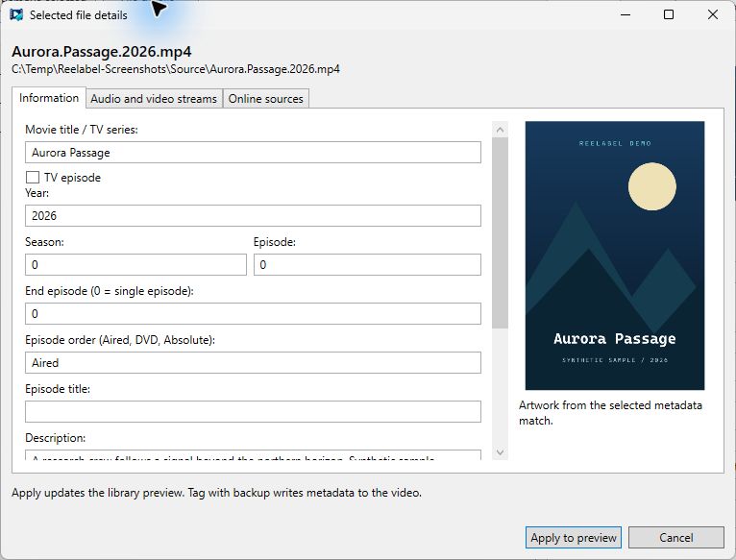Close the Selected file details window

tap(713, 15)
